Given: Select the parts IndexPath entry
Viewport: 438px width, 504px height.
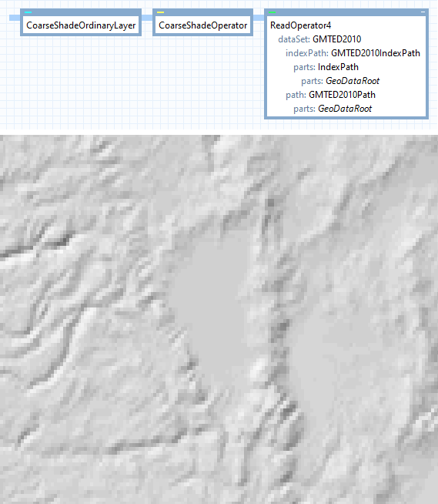Looking at the screenshot, I should point(338,67).
